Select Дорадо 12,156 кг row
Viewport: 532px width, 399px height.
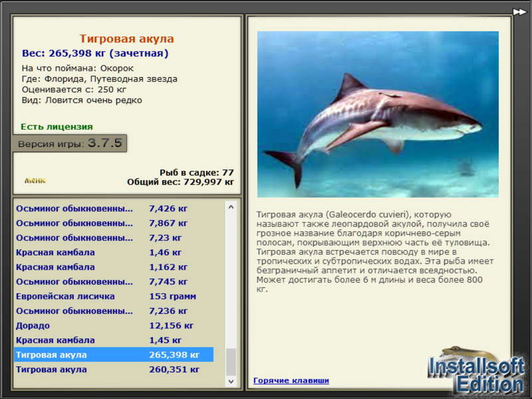[114, 325]
